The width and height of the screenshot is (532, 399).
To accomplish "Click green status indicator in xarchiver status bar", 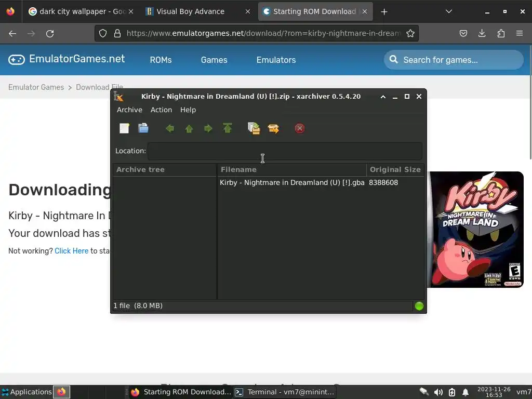I will point(419,306).
